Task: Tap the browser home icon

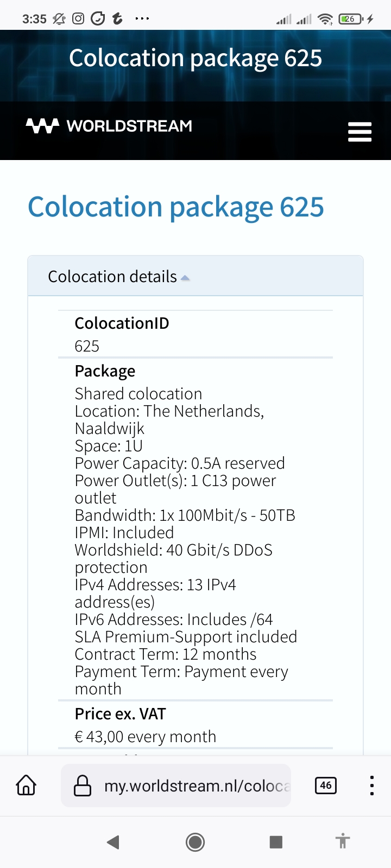Action: coord(26,785)
